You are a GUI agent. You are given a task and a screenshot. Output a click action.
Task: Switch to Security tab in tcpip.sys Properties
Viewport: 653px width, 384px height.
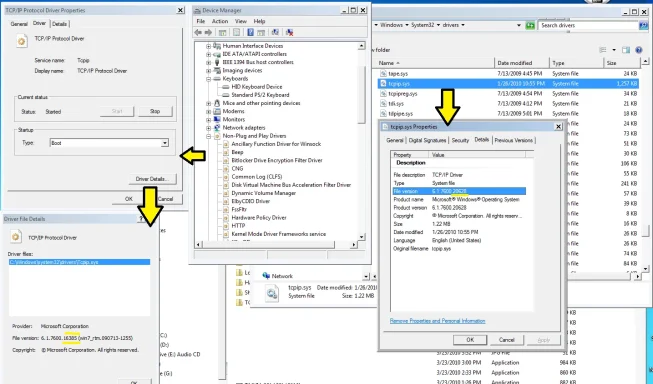(x=460, y=140)
